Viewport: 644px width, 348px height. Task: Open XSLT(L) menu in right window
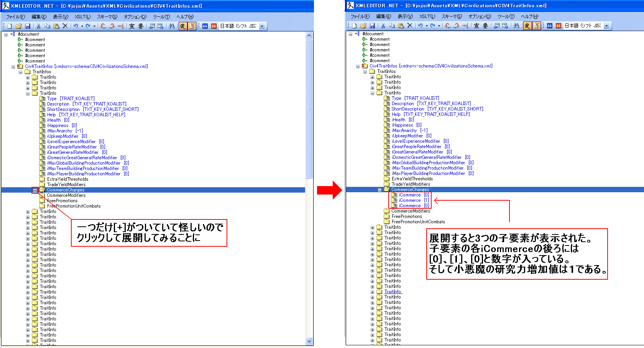point(427,16)
